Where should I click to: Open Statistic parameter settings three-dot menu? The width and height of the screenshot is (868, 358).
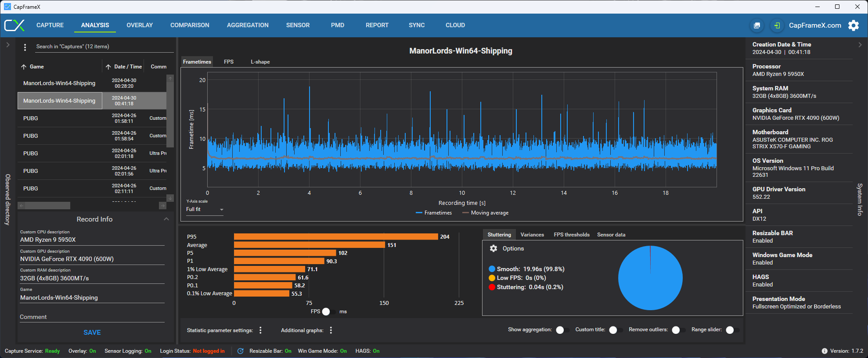click(260, 330)
